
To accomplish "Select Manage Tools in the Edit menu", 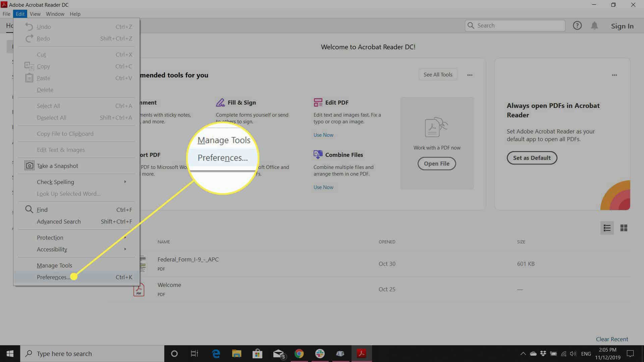I will click(76, 265).
